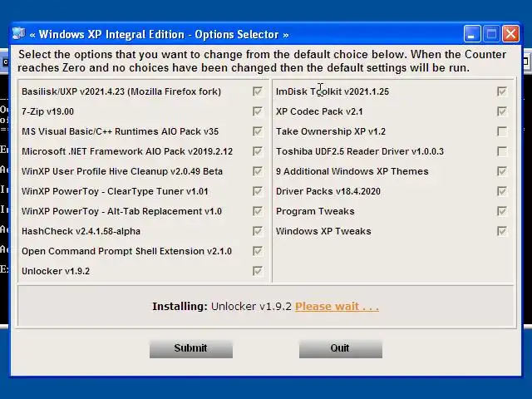This screenshot has height=399, width=532.
Task: Uncheck the 7-Zip v19.00 checkbox
Action: 258,111
